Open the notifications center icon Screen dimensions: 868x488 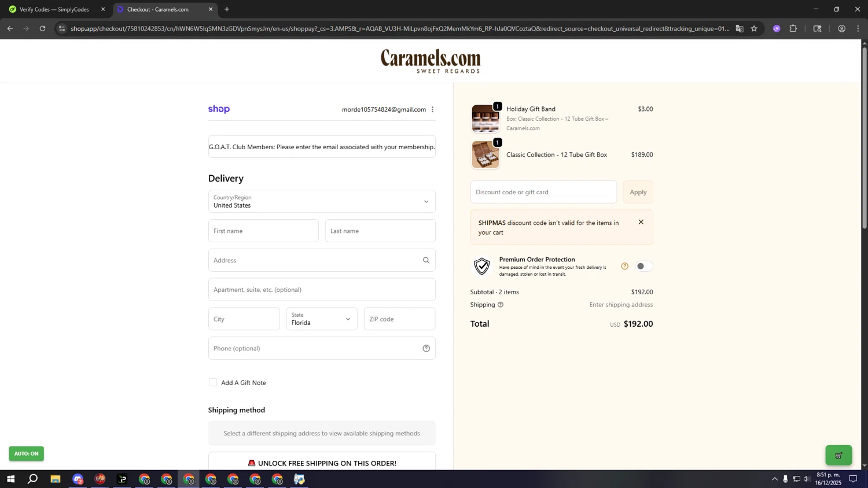pyautogui.click(x=853, y=479)
